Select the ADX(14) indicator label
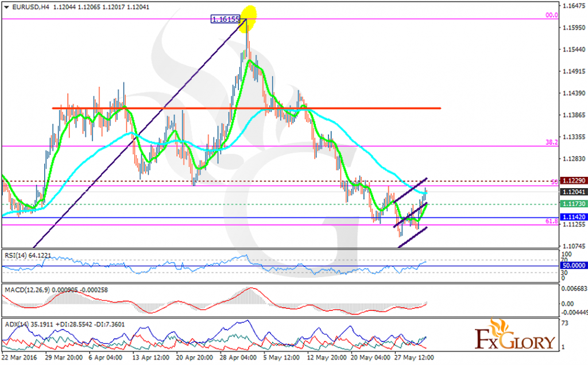 [65, 324]
